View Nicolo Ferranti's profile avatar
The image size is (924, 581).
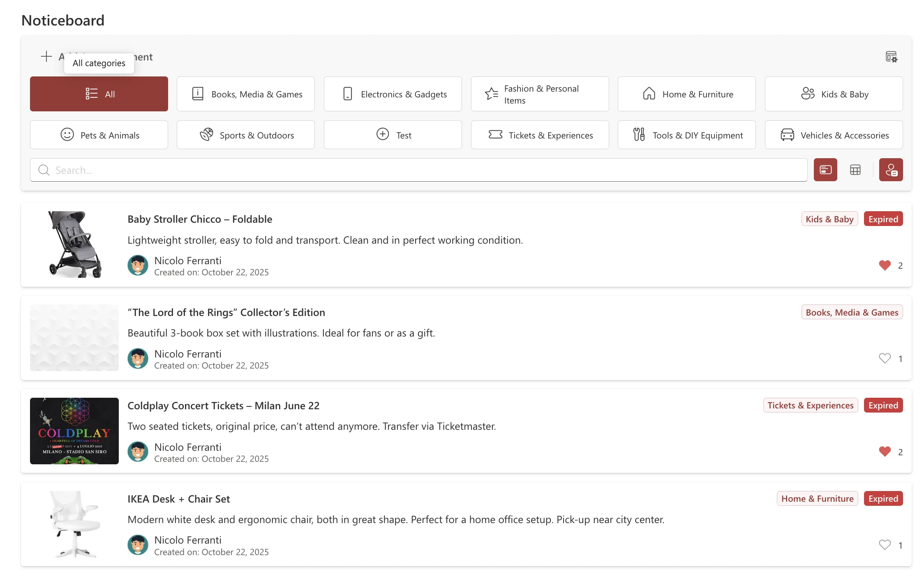coord(138,265)
